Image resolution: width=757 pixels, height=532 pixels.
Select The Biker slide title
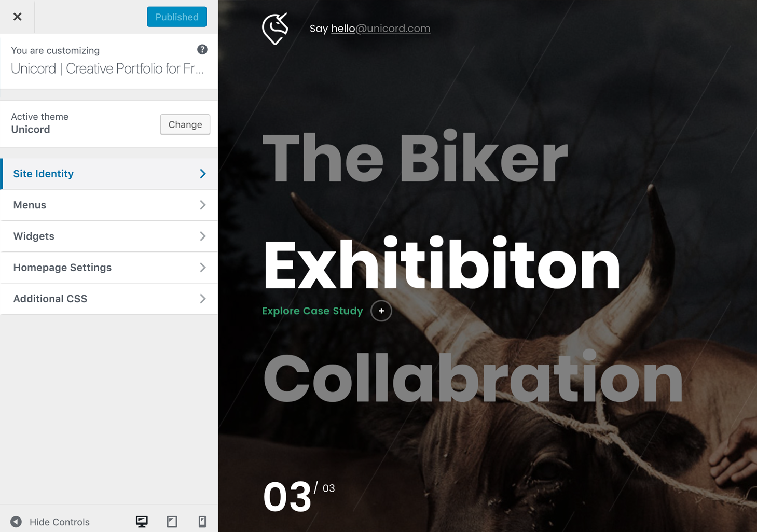(x=415, y=158)
